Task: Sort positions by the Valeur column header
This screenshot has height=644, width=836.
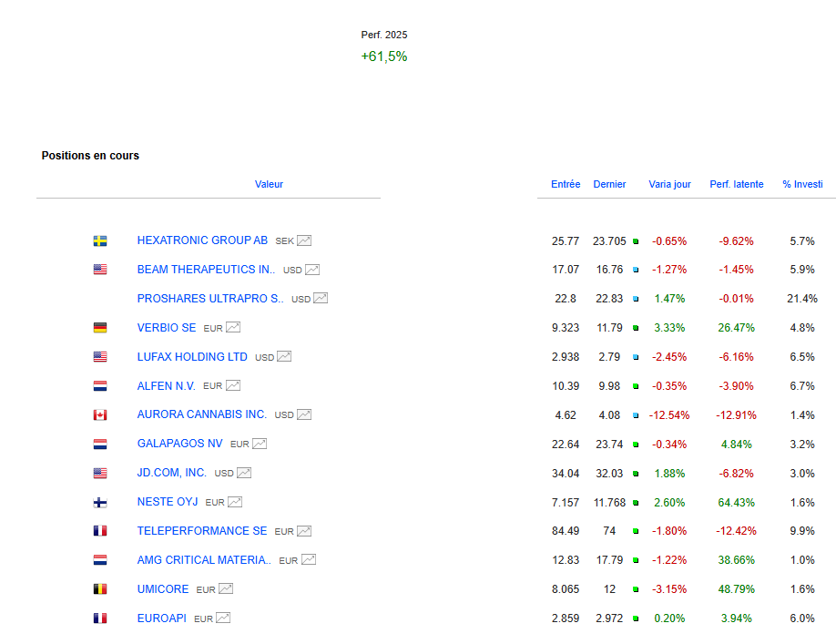Action: point(269,185)
